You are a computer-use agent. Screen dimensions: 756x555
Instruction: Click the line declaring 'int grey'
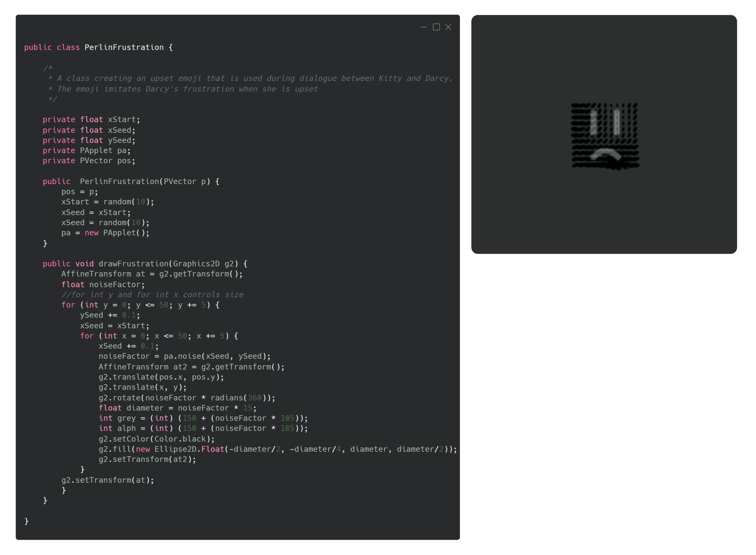[x=203, y=418]
